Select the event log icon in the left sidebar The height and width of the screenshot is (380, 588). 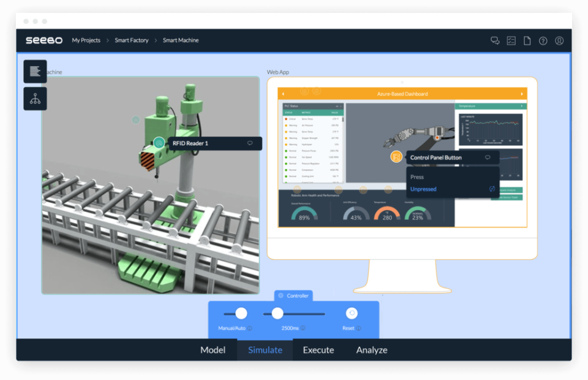[35, 71]
